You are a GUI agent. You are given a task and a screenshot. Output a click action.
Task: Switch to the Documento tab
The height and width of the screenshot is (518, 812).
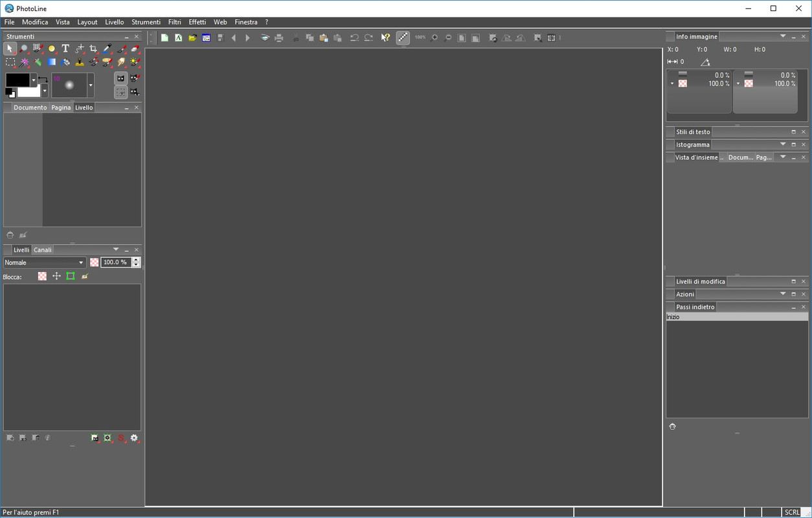point(30,107)
